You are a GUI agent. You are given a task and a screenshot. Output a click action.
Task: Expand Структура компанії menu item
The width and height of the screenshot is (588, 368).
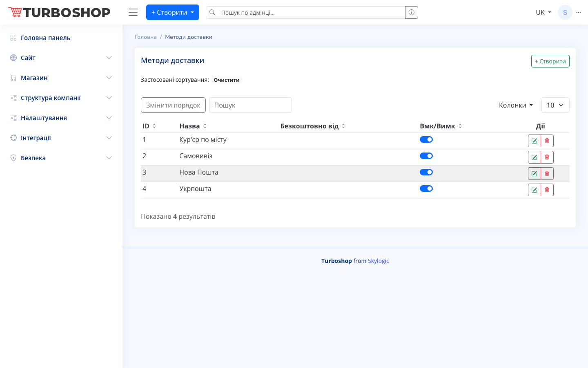[61, 98]
